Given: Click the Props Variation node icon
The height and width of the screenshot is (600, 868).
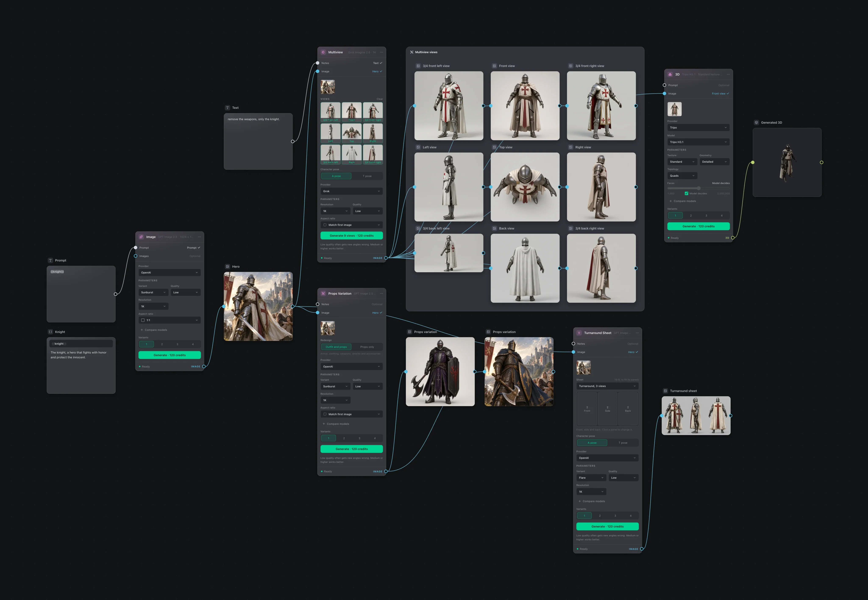Looking at the screenshot, I should 323,294.
